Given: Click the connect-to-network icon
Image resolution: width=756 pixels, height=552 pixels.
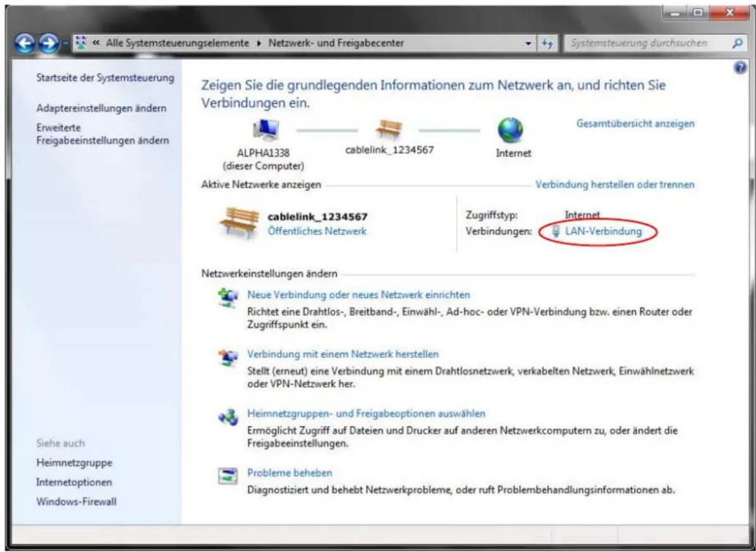Looking at the screenshot, I should coord(228,357).
